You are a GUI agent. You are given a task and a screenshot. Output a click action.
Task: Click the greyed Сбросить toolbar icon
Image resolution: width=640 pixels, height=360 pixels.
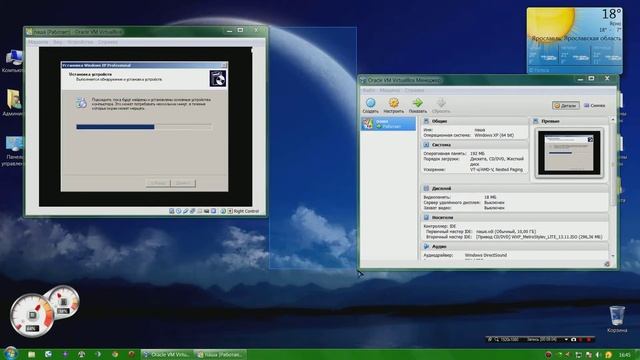tap(441, 105)
